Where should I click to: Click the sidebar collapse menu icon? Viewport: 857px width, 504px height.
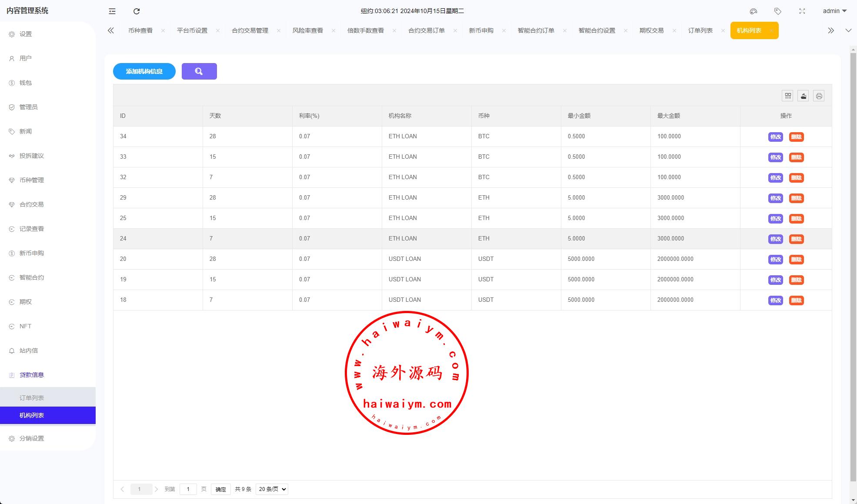[112, 11]
